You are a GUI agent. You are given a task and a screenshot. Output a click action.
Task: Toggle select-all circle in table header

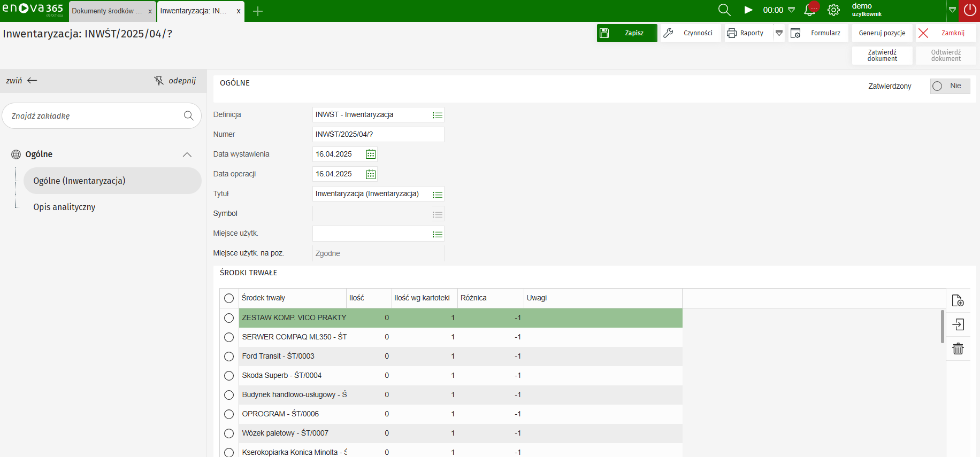click(229, 298)
